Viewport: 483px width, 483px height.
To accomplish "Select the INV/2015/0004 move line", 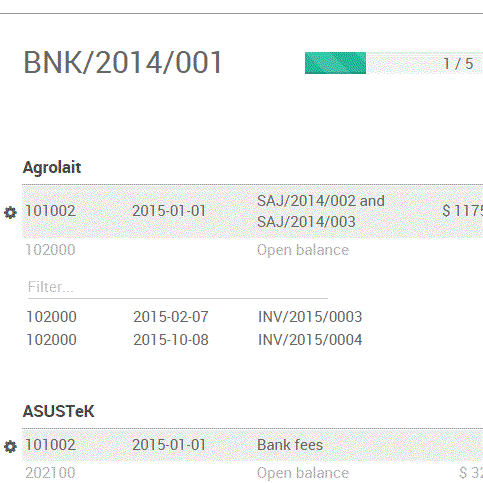I will (x=252, y=340).
